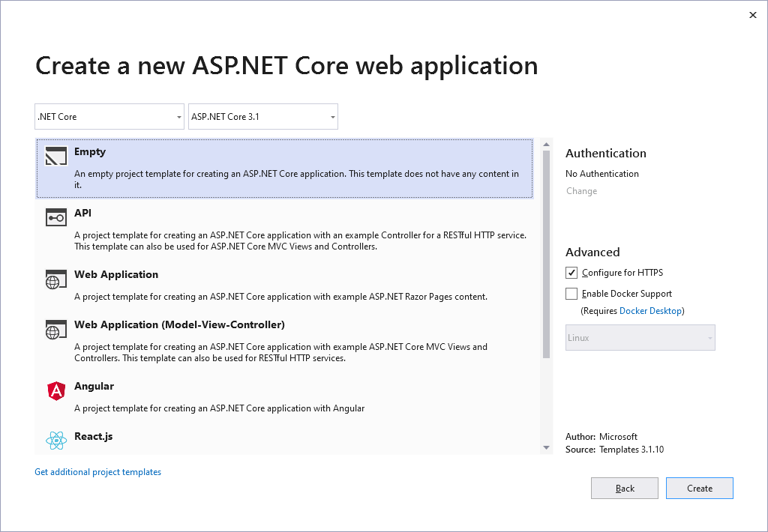Viewport: 768px width, 532px height.
Task: Uncheck Configure for HTTPS checkbox
Action: pos(571,273)
